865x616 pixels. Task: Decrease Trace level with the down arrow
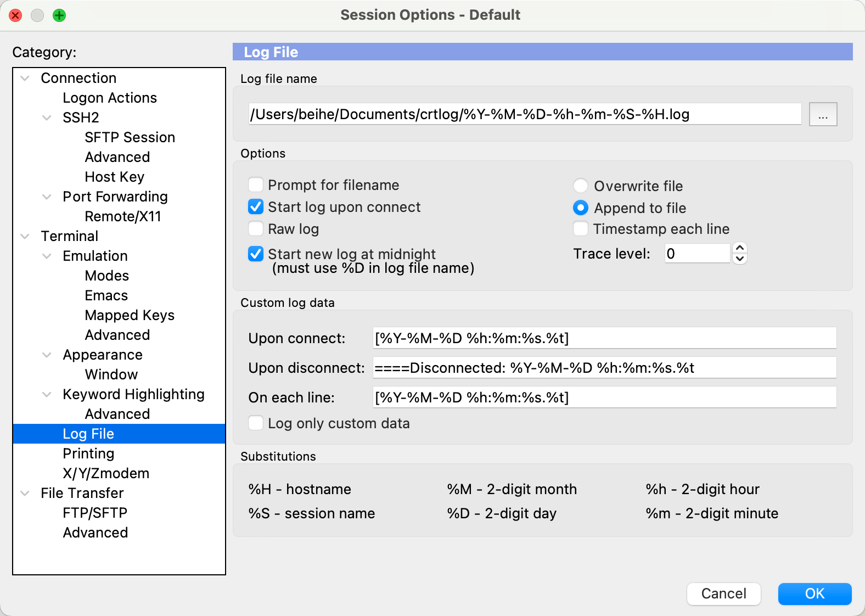coord(740,259)
